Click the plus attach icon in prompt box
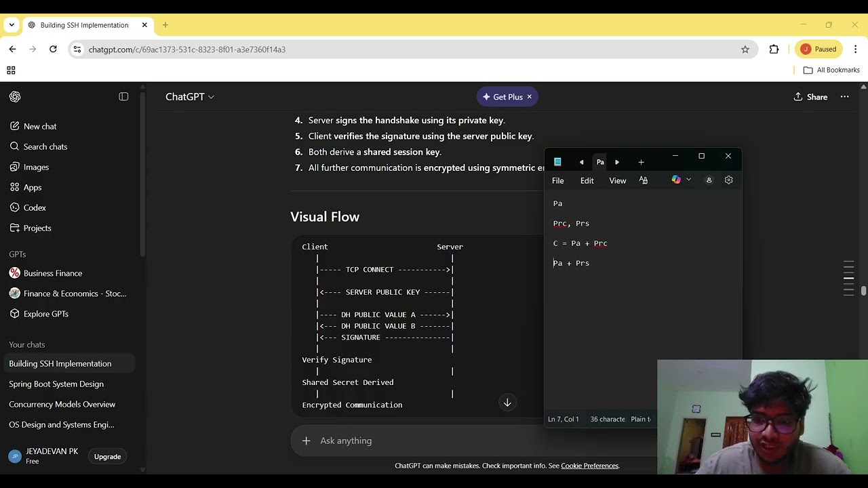This screenshot has height=488, width=868. [x=307, y=441]
